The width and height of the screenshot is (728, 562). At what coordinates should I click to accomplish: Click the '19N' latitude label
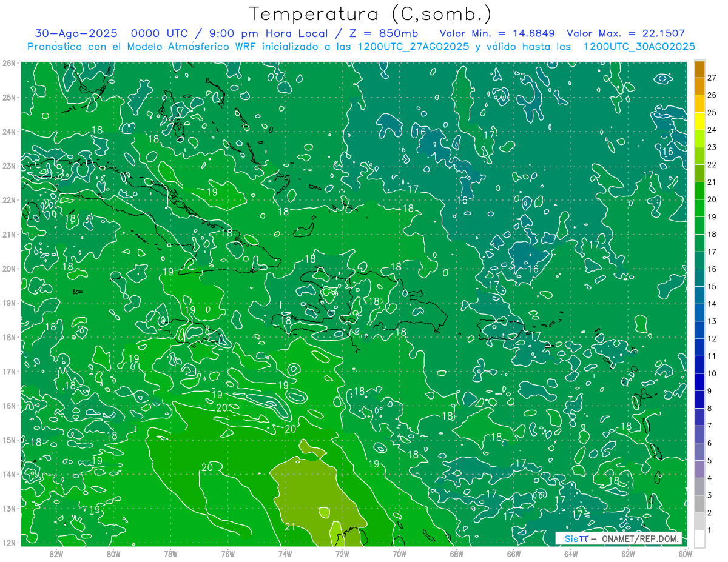(x=9, y=303)
